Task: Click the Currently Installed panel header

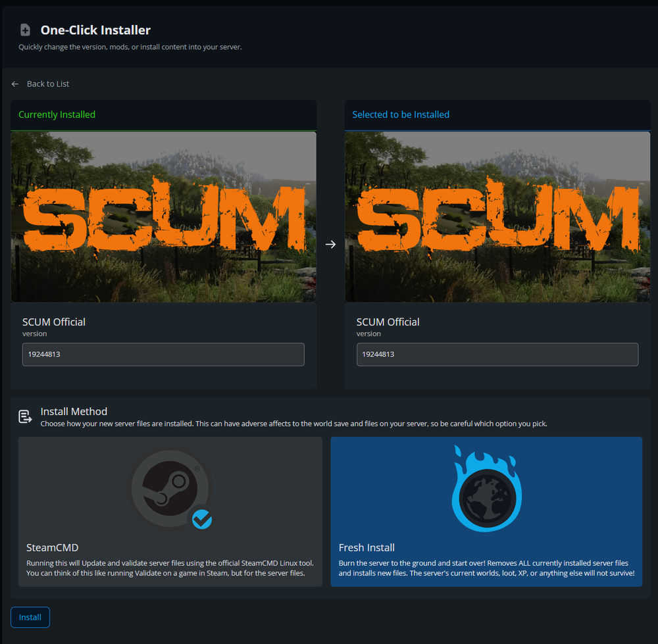Action: coord(58,114)
